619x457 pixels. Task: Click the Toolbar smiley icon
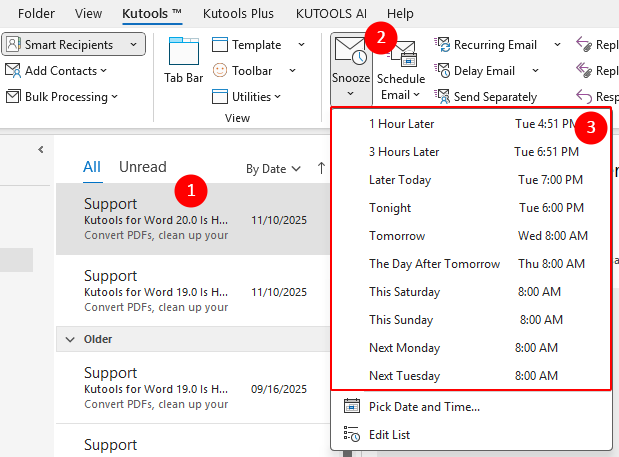[x=220, y=71]
